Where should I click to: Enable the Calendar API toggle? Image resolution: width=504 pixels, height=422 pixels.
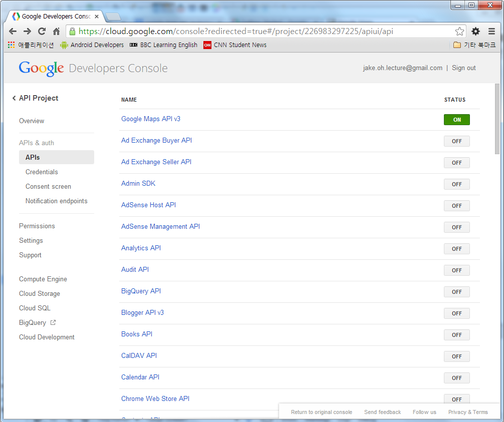pyautogui.click(x=457, y=377)
